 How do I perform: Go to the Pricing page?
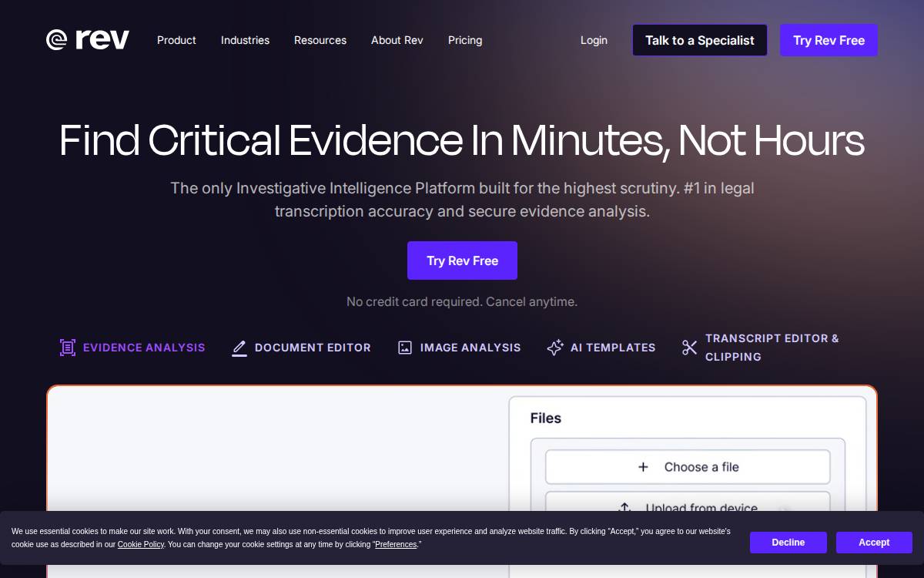coord(465,40)
